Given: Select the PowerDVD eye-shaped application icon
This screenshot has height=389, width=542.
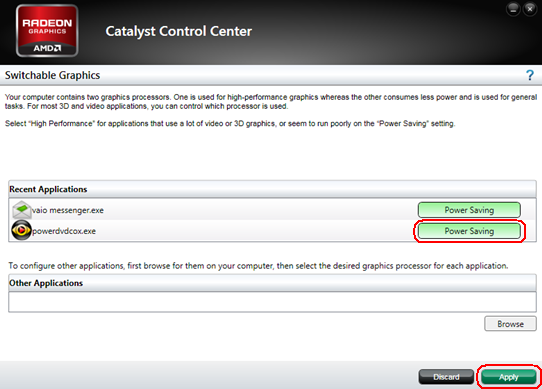Looking at the screenshot, I should point(21,230).
